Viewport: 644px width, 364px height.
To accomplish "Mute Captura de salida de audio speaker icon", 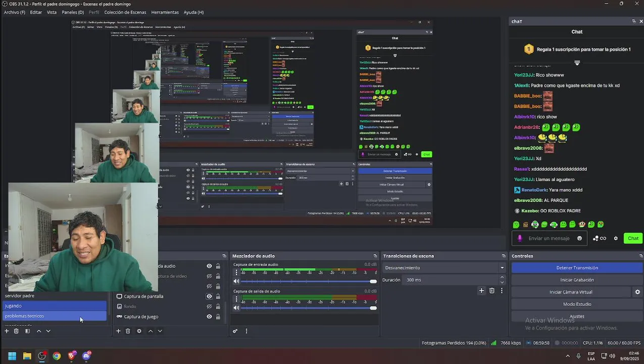I will pyautogui.click(x=236, y=308).
